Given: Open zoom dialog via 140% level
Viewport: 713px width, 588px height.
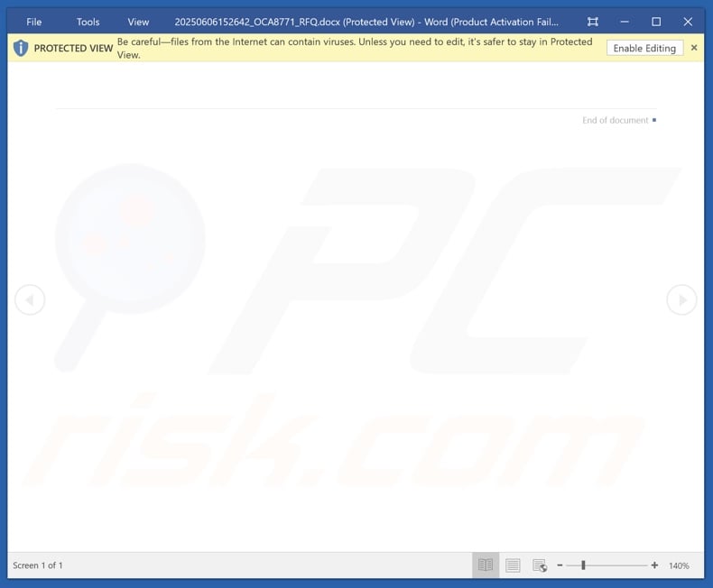Looking at the screenshot, I should pos(679,565).
